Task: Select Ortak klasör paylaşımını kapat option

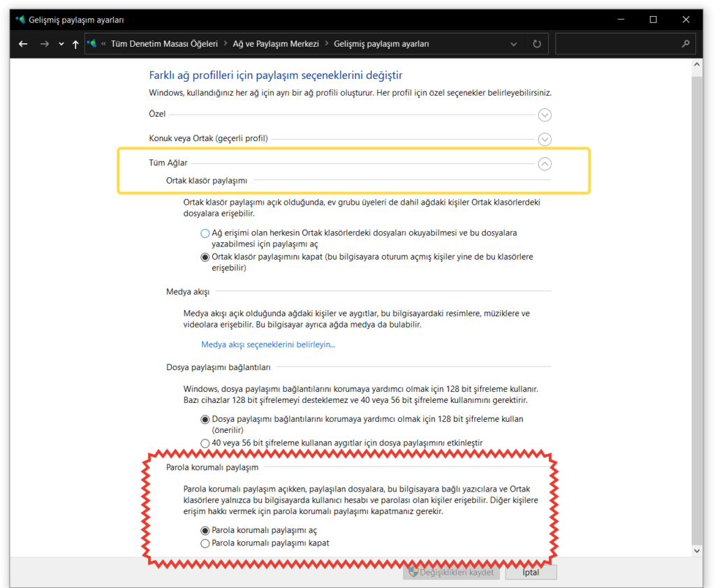Action: (205, 257)
